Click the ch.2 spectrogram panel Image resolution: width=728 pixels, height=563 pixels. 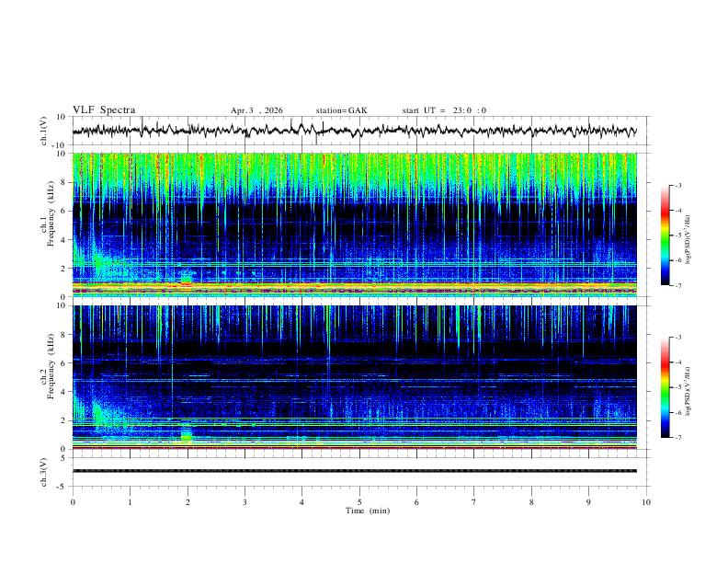click(x=355, y=377)
